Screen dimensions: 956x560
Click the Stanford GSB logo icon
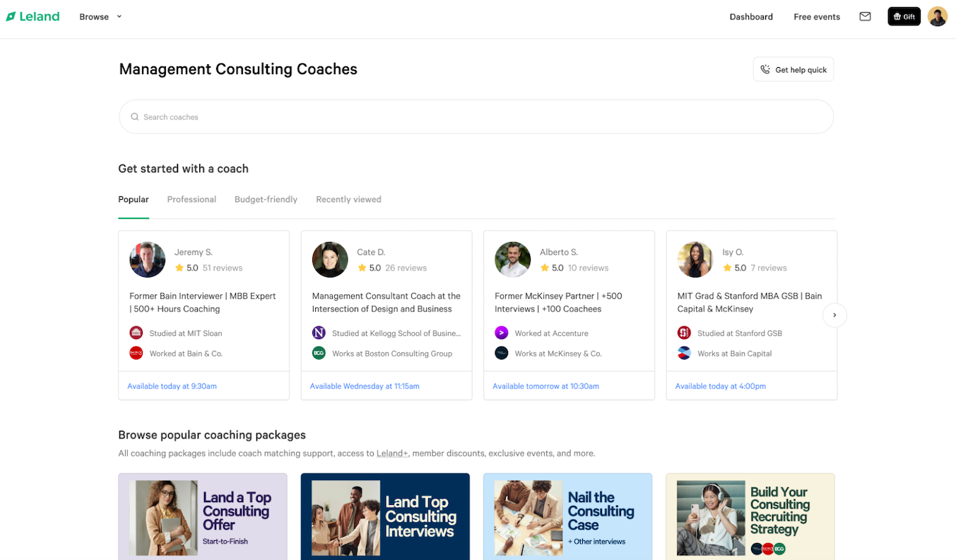(x=684, y=333)
